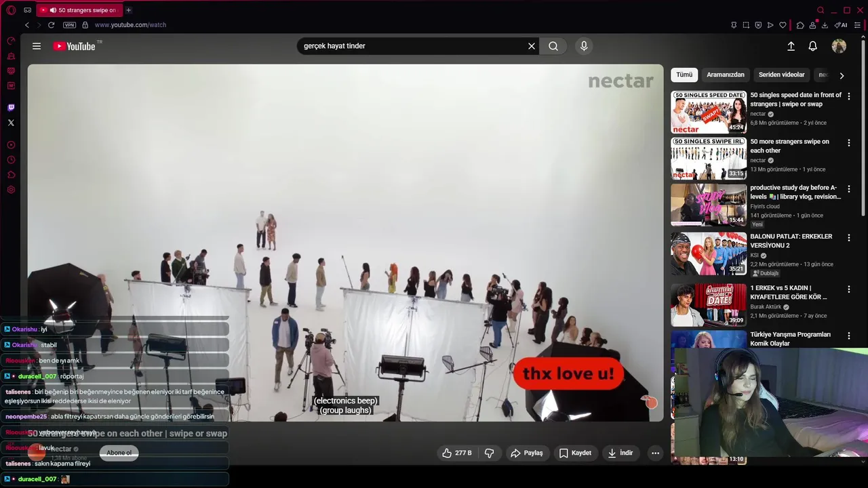
Task: Open YouTube notifications bell
Action: pos(812,46)
